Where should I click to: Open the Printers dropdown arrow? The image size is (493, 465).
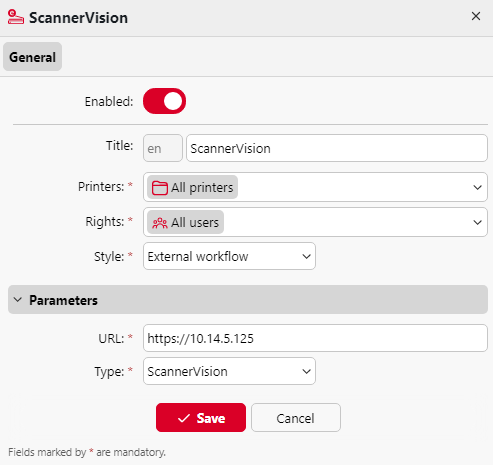click(477, 187)
